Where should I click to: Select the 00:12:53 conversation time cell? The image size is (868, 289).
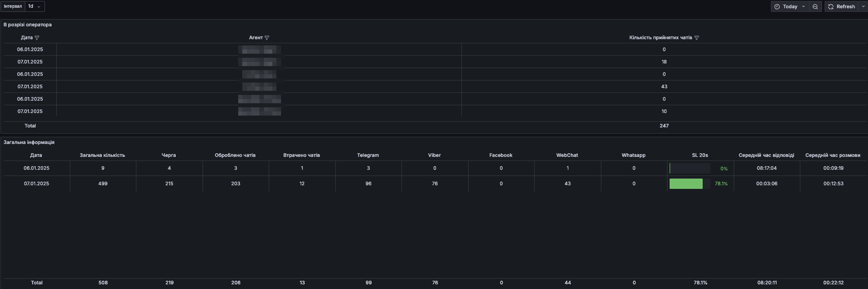(x=833, y=184)
